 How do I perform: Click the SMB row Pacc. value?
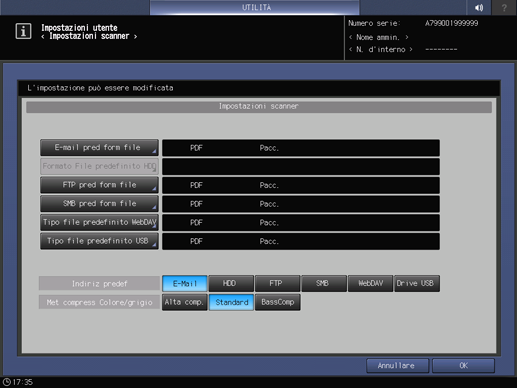(269, 204)
